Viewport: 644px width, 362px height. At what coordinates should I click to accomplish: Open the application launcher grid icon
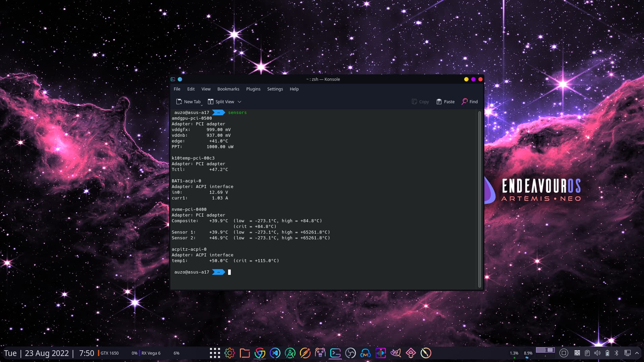215,353
